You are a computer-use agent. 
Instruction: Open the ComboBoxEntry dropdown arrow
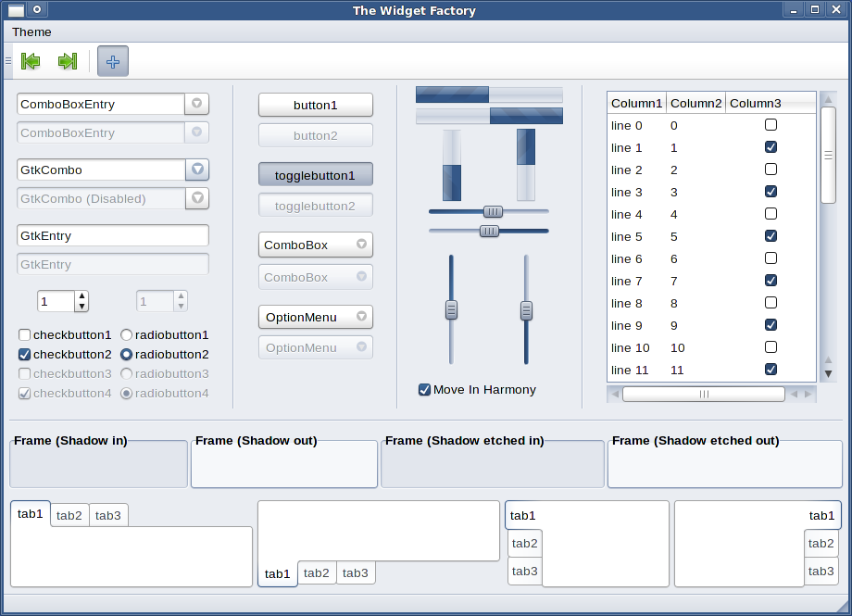(x=196, y=104)
